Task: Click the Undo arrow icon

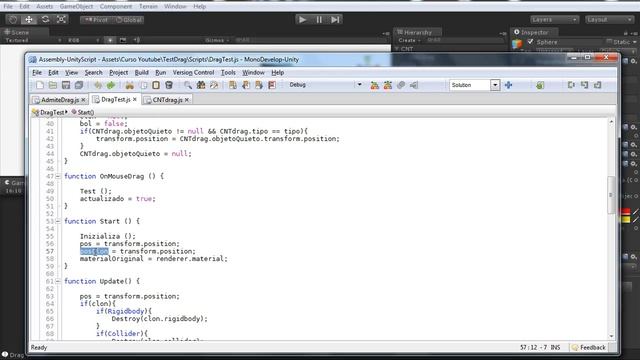Action: pos(98,85)
